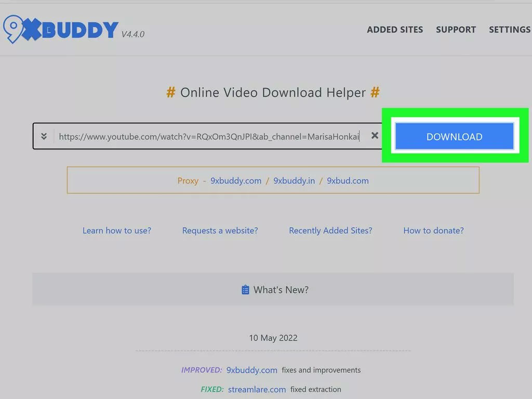This screenshot has width=532, height=399.
Task: Click the Online Video Download Helper heading
Action: [273, 92]
